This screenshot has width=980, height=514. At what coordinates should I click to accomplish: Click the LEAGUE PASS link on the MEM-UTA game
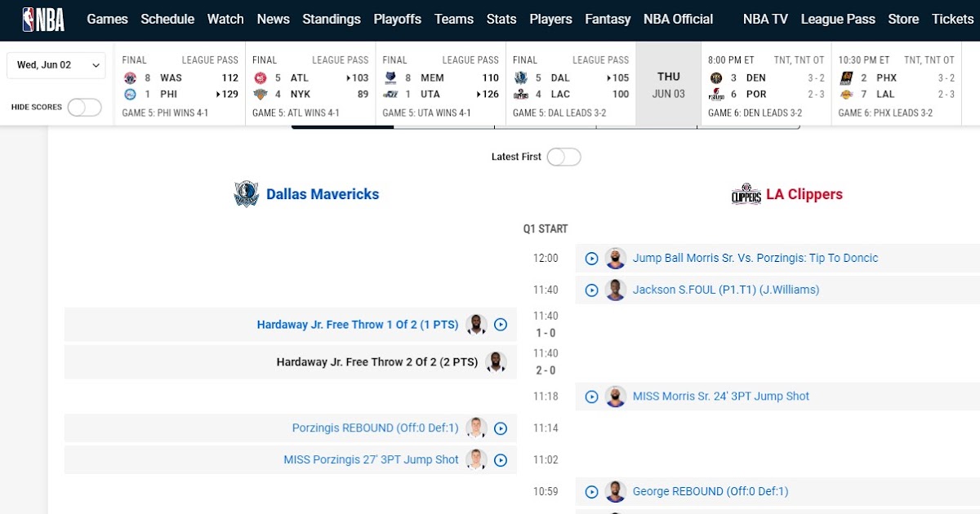point(470,60)
